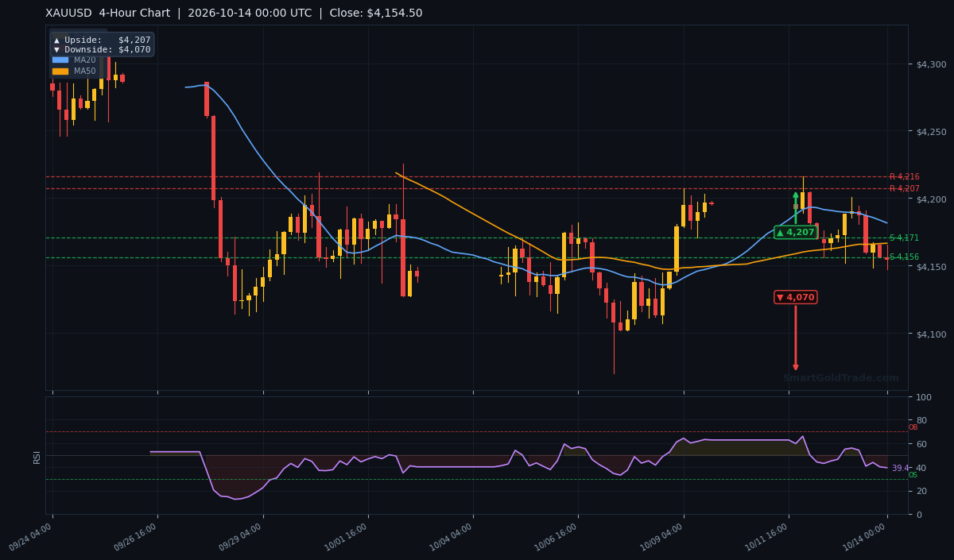Click the 'R 4,216' resistance label
The image size is (954, 560).
(904, 177)
